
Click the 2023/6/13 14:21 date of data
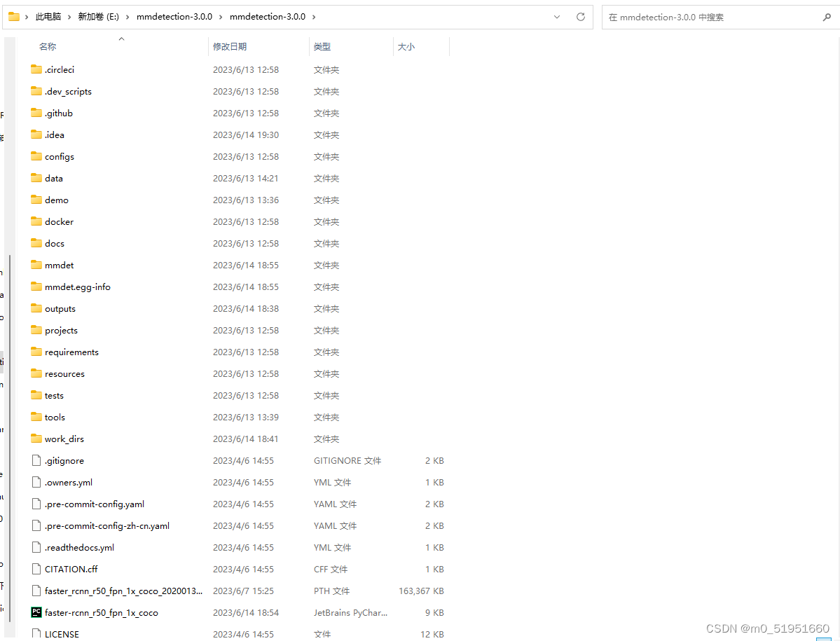pyautogui.click(x=245, y=179)
